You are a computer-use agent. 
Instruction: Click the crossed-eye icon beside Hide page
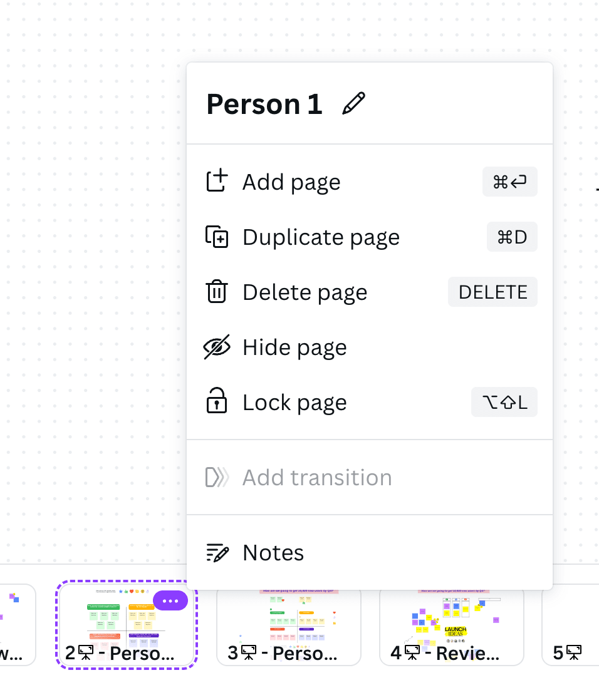point(217,347)
